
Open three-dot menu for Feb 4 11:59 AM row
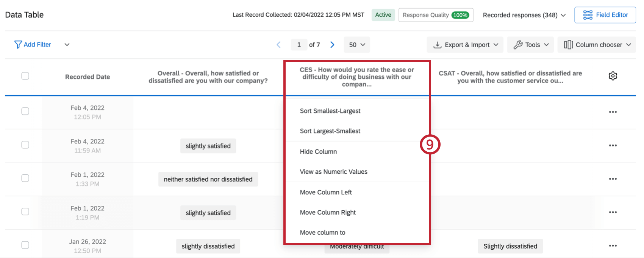613,146
